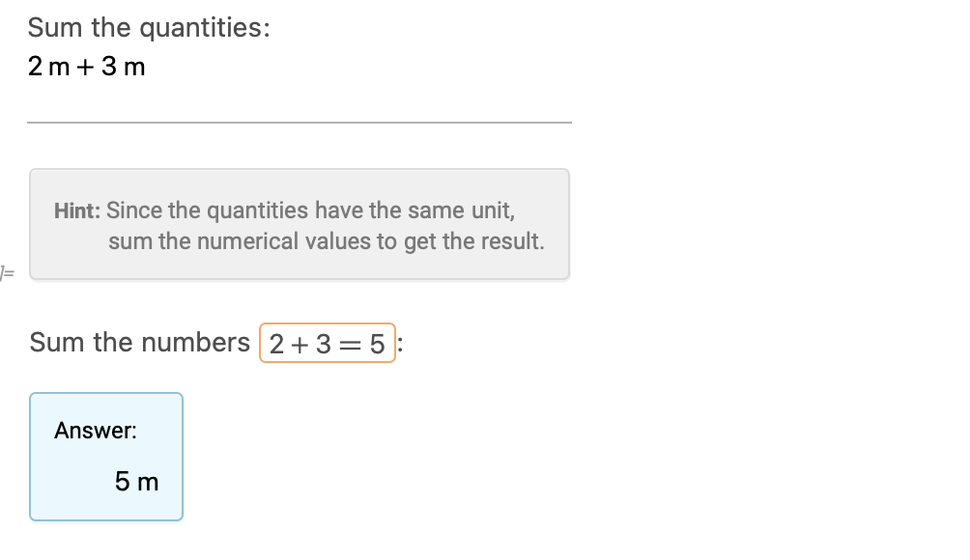
Task: Click the "Sum the numbers" text
Action: click(140, 343)
